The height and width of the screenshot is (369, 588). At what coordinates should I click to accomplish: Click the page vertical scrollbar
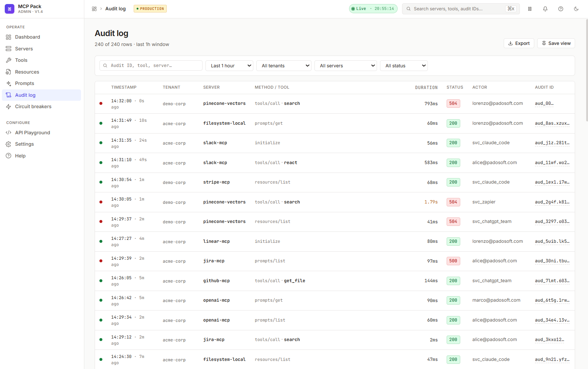(x=587, y=70)
